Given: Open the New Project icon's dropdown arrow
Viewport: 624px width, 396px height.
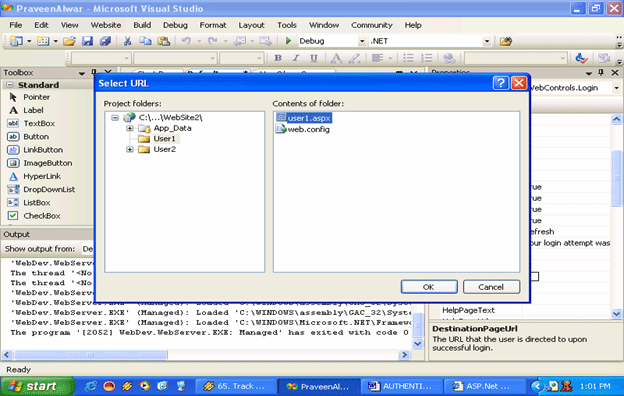Looking at the screenshot, I should pyautogui.click(x=29, y=41).
